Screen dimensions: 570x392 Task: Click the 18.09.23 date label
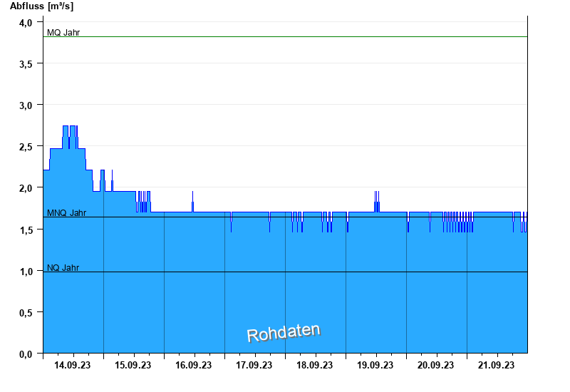coord(315,366)
